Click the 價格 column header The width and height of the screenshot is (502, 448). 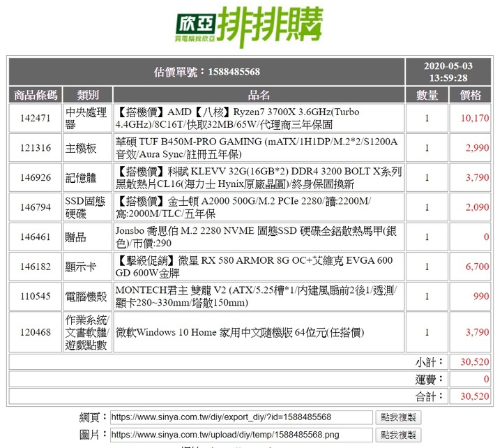point(471,95)
